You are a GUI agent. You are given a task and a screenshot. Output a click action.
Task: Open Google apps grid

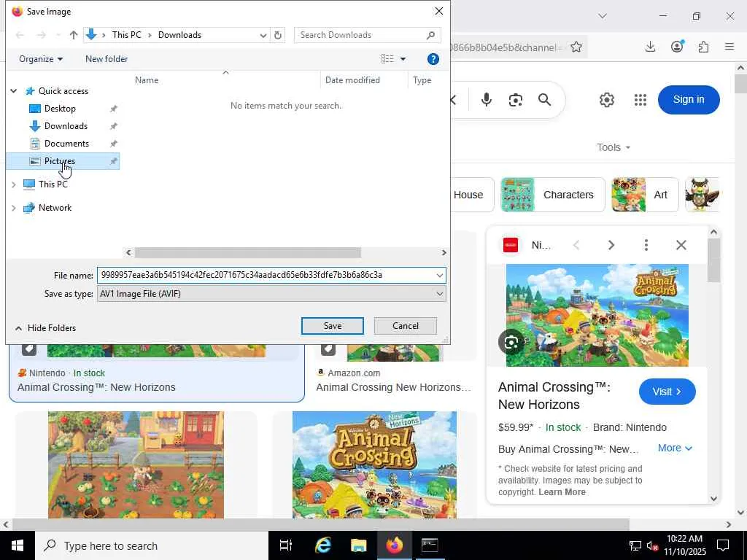click(x=640, y=100)
